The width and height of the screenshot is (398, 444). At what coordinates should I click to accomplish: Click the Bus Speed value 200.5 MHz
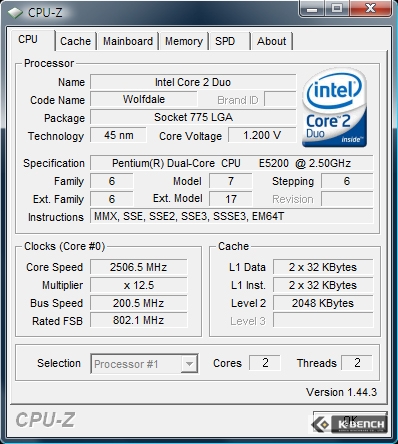coord(139,303)
